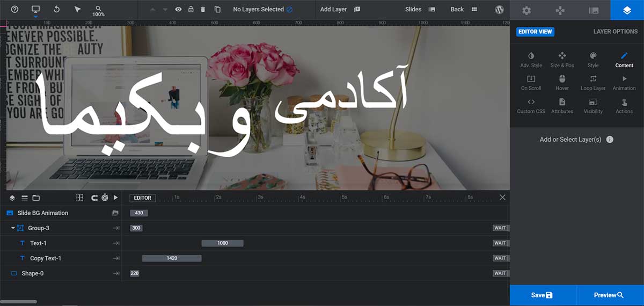Play the timeline animation
The width and height of the screenshot is (644, 306).
pos(115,198)
